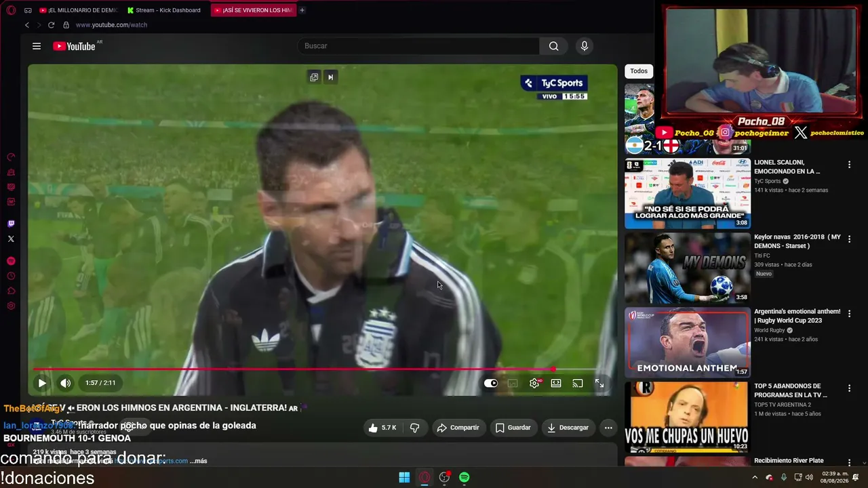Image resolution: width=868 pixels, height=488 pixels.
Task: Go back to the previous page
Action: tap(27, 25)
